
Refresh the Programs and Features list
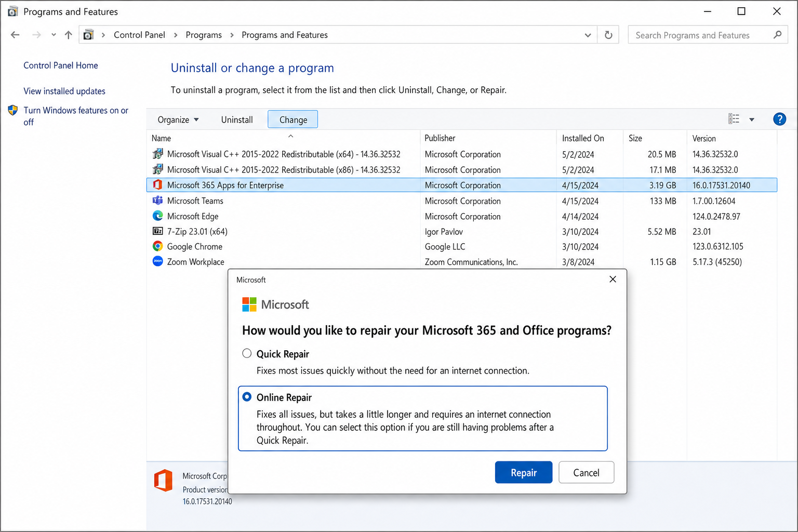point(608,35)
